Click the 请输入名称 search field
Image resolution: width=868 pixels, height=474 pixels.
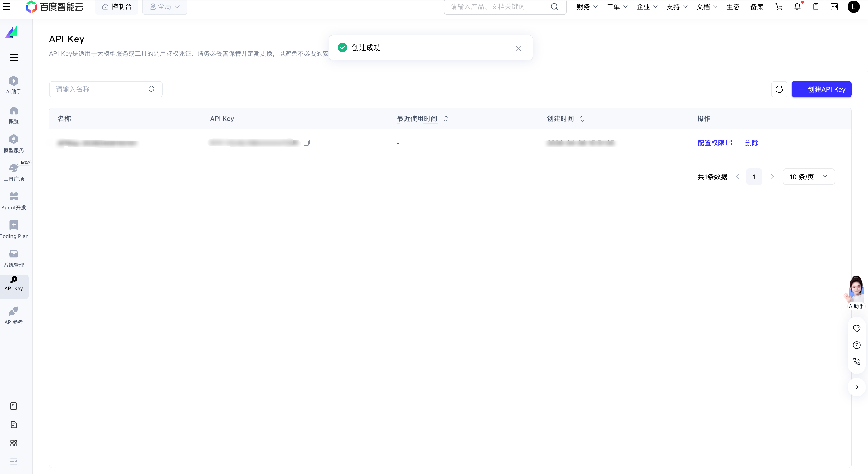click(x=98, y=89)
